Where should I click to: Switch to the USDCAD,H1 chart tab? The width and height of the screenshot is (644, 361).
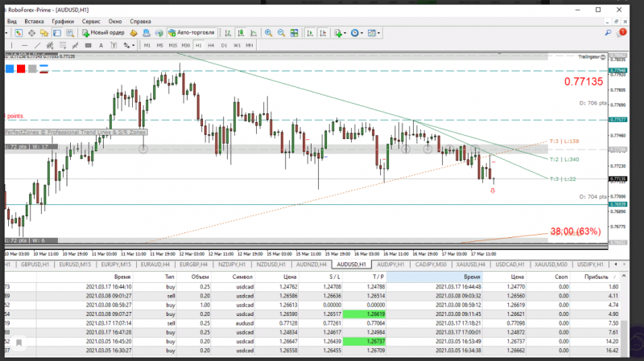pyautogui.click(x=510, y=265)
